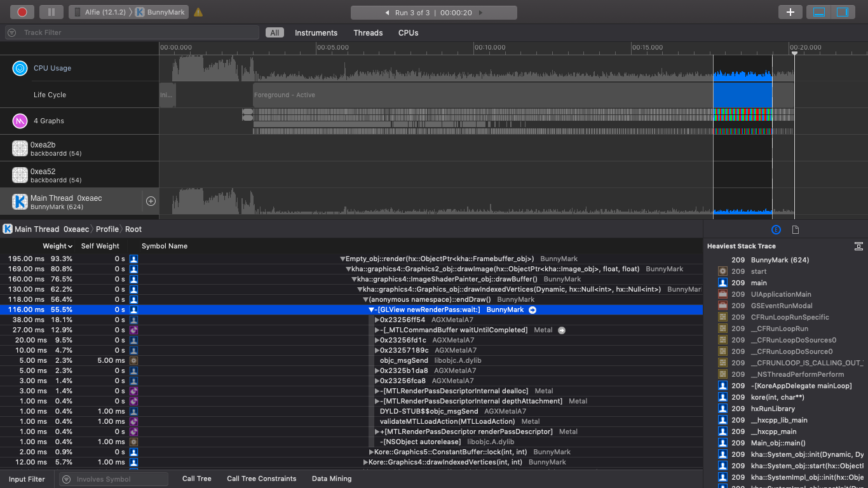The width and height of the screenshot is (868, 488).
Task: Click focus arrow beside waitUntilCompleted
Action: click(x=562, y=330)
